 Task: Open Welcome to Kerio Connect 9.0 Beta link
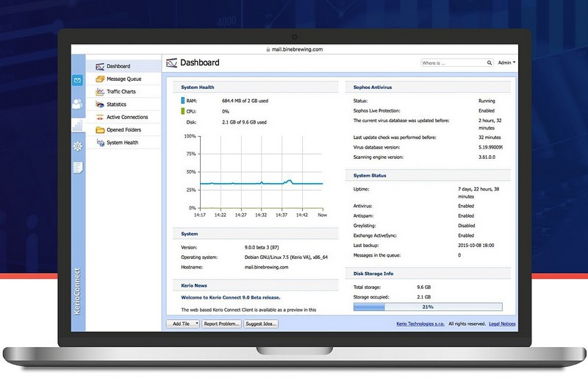231,297
